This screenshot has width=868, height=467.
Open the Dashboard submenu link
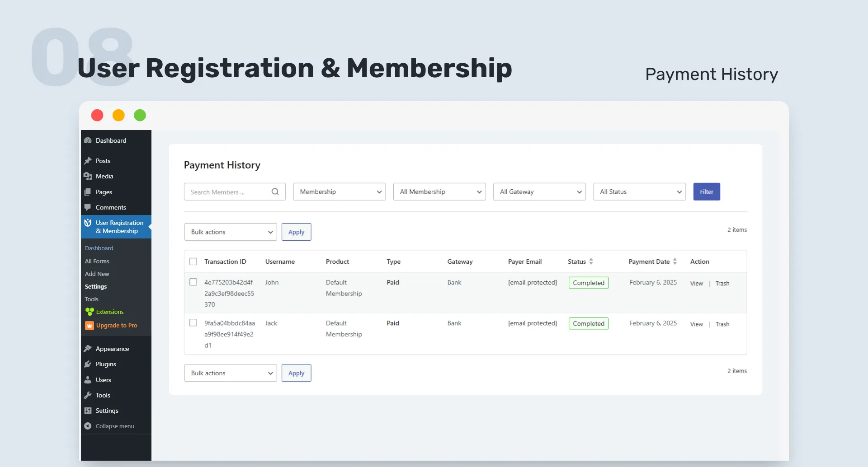99,248
